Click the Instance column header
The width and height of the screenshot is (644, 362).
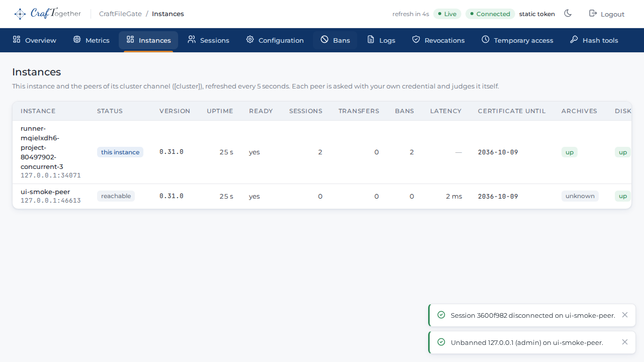(x=38, y=111)
